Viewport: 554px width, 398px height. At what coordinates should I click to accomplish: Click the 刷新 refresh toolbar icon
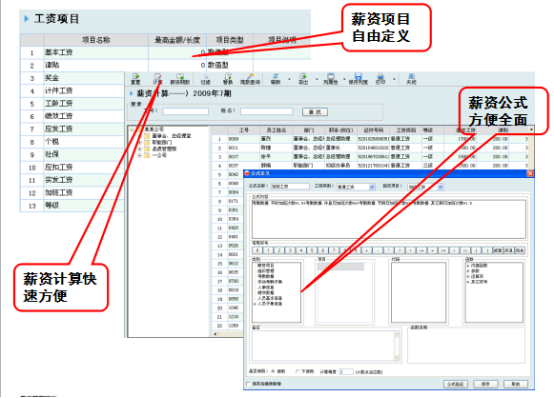tap(275, 78)
